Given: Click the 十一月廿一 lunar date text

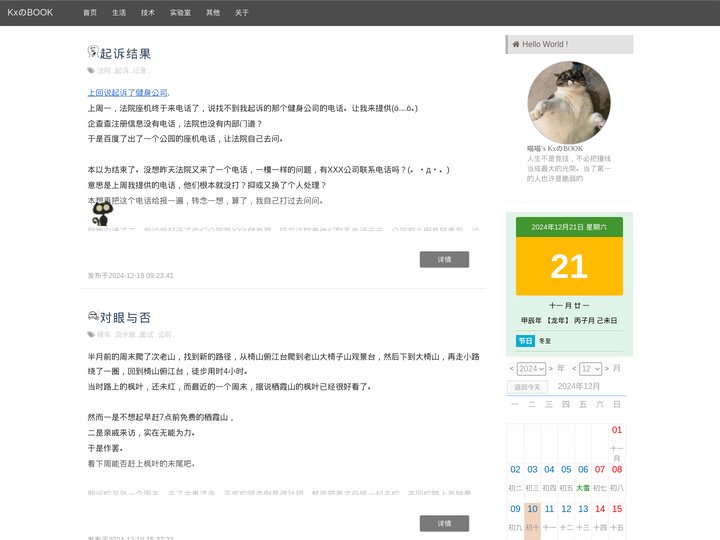Looking at the screenshot, I should (x=569, y=305).
